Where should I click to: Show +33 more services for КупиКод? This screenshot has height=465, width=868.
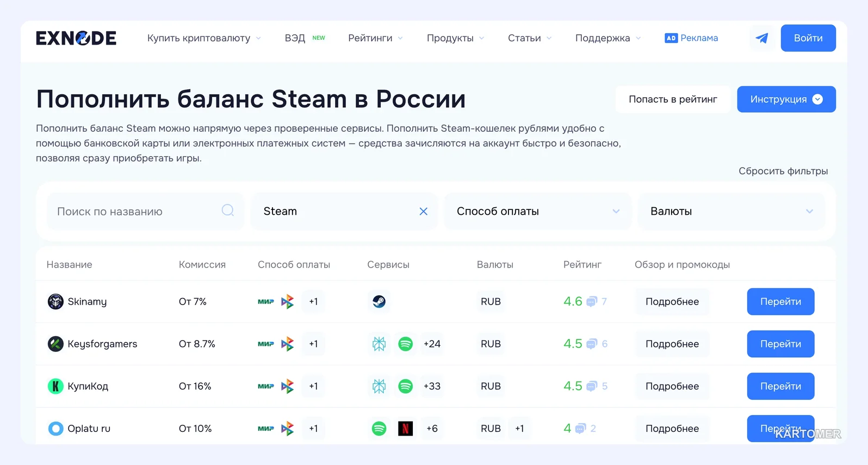(x=432, y=386)
